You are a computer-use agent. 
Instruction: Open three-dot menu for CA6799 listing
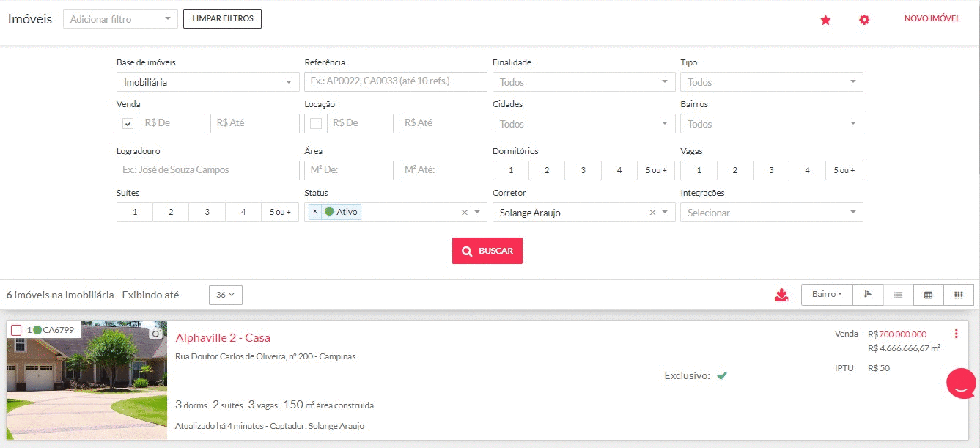coord(956,334)
